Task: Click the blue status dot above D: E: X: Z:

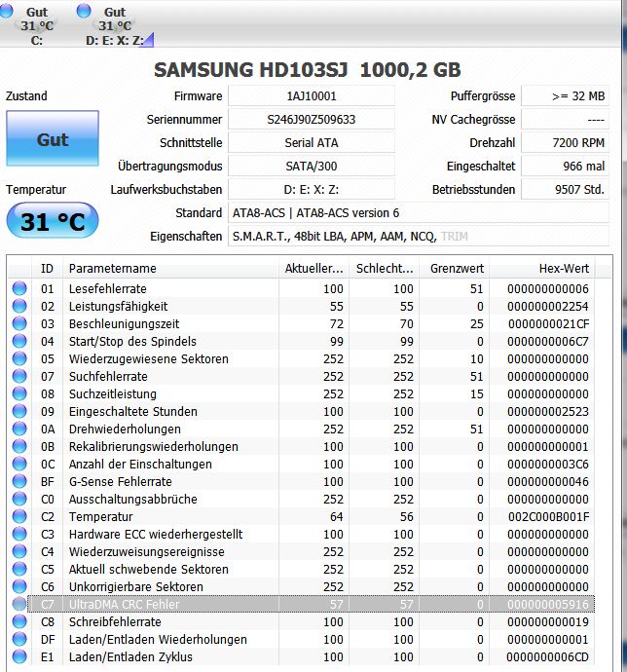Action: (x=84, y=11)
